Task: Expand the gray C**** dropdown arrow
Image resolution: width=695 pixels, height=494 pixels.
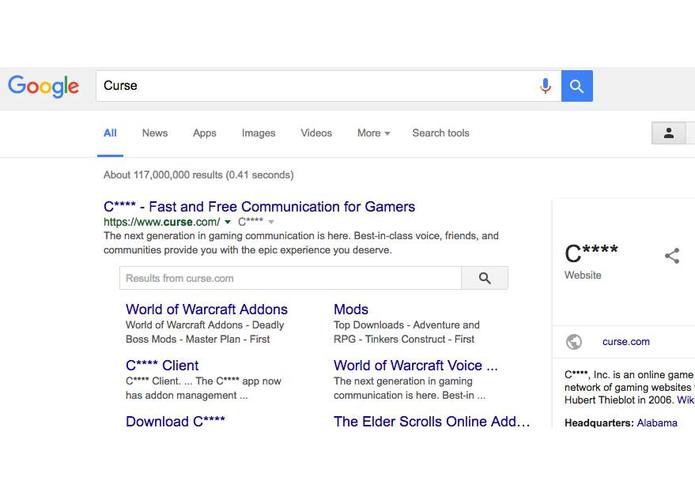Action: pos(271,222)
